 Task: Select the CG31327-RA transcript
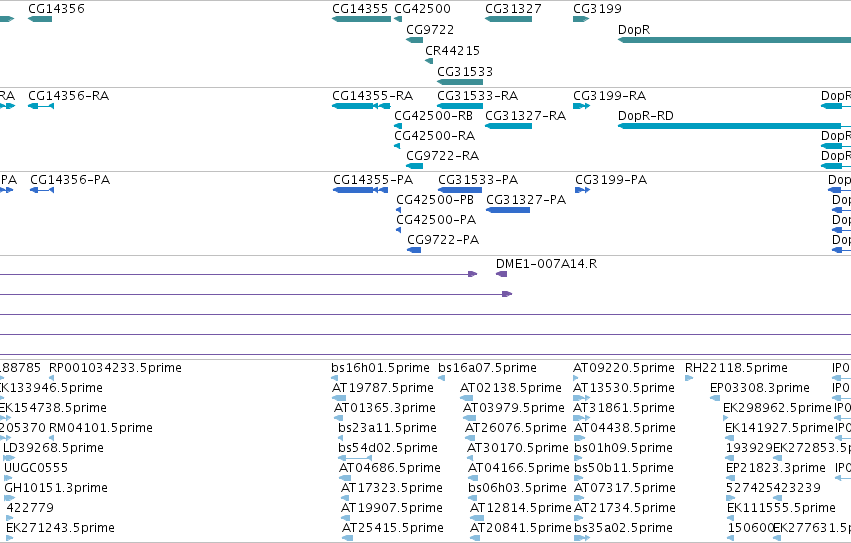(x=509, y=126)
